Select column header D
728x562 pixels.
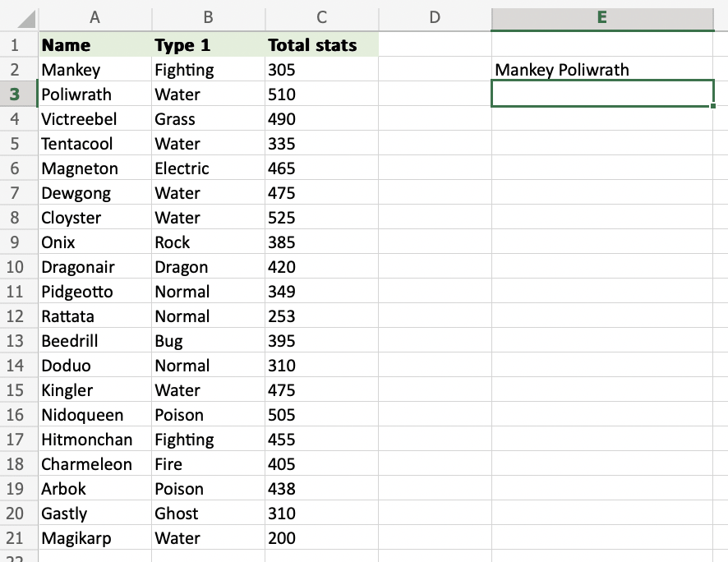tap(434, 16)
